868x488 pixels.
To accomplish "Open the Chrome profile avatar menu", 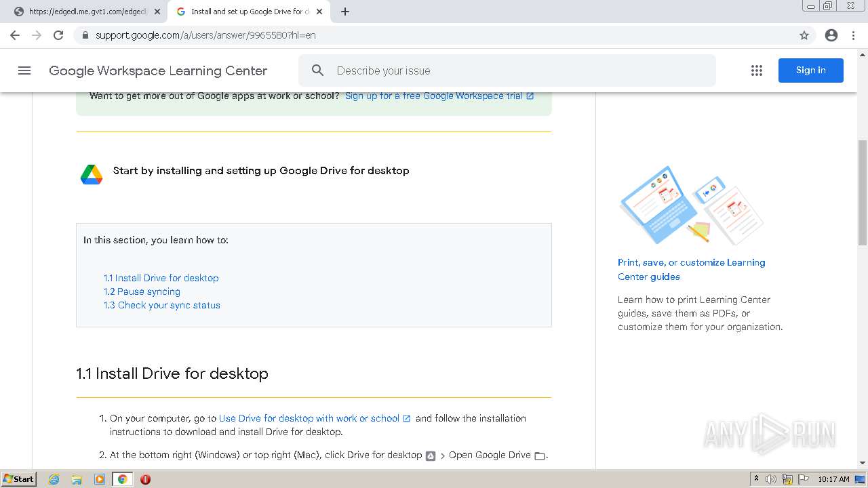I will [831, 35].
